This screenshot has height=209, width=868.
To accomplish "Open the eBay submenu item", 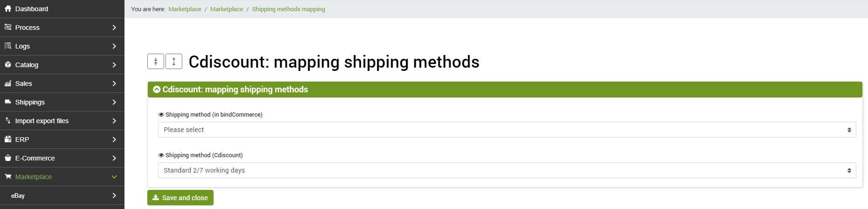I will 62,195.
